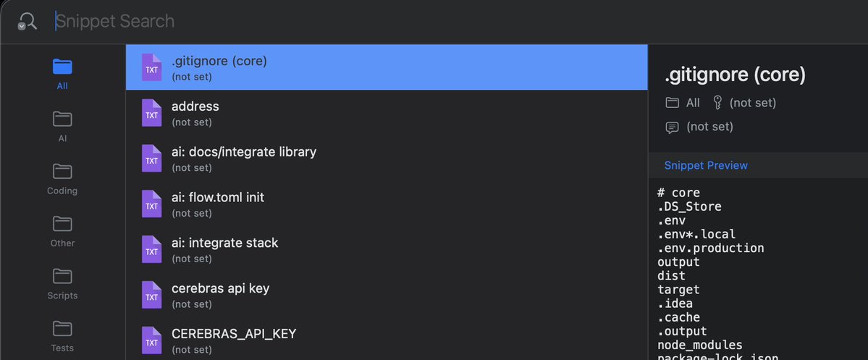Type in the Snippet Search field

pyautogui.click(x=290, y=22)
